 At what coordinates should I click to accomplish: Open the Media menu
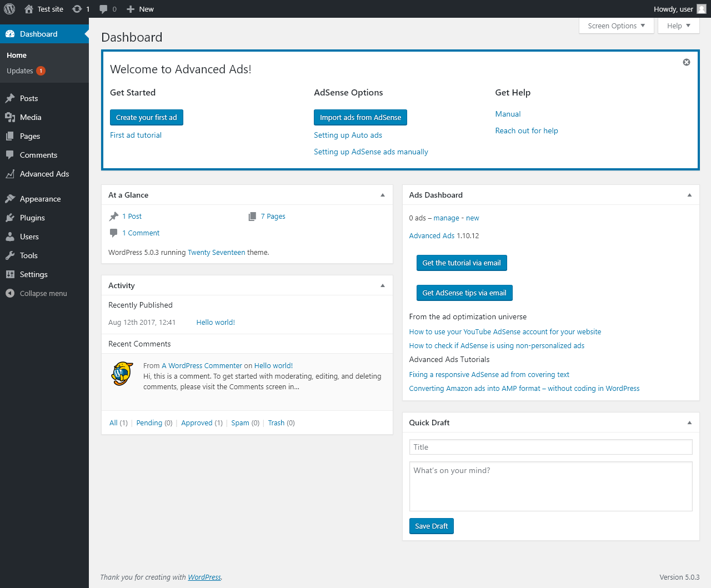(44, 117)
